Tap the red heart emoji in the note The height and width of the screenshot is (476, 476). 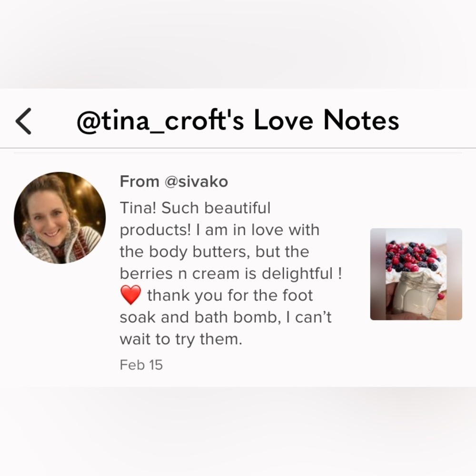(x=130, y=295)
